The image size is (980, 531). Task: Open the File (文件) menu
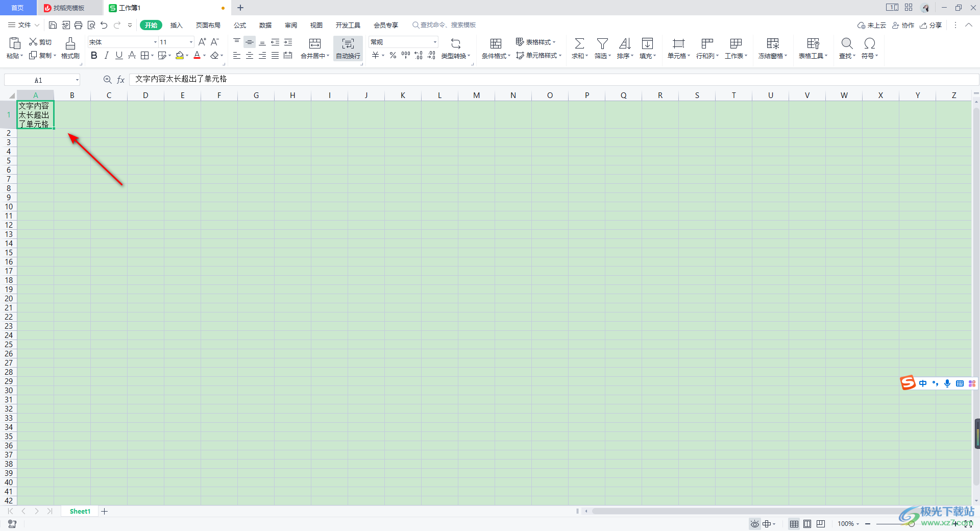coord(23,25)
